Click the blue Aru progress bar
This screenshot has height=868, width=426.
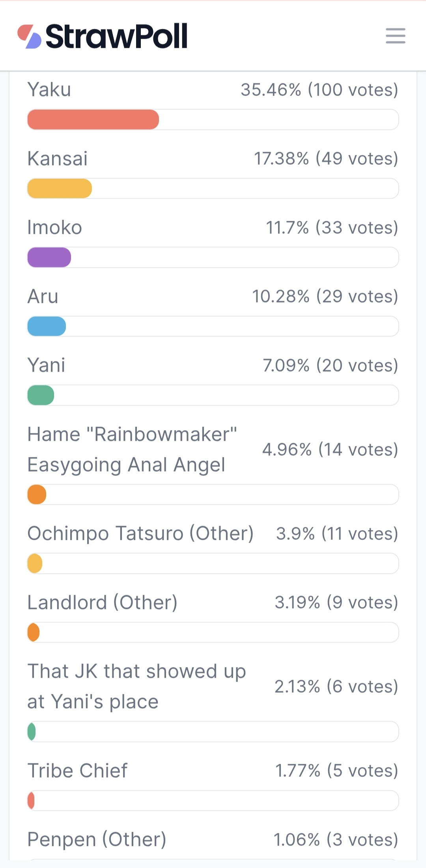tap(47, 326)
